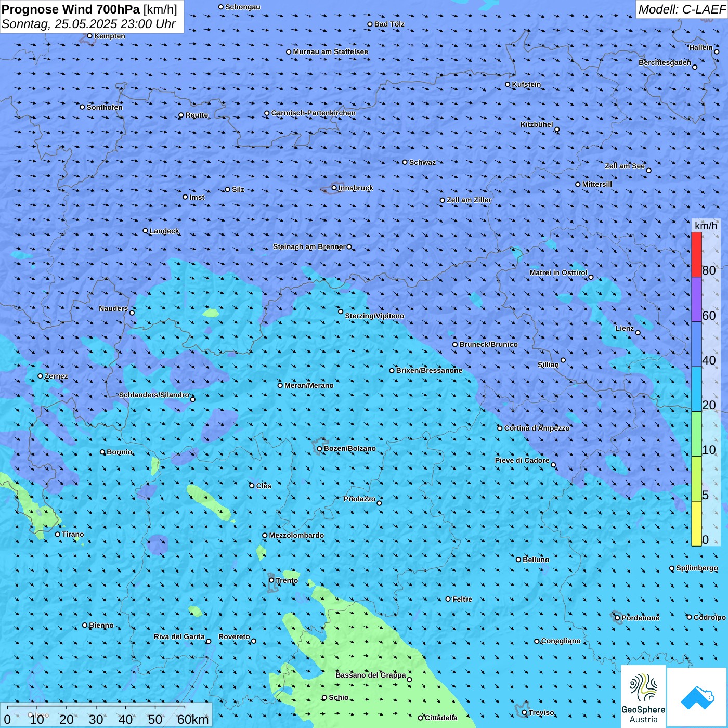Click the 'Mezzolombardo' label
The width and height of the screenshot is (728, 728).
[x=296, y=535]
